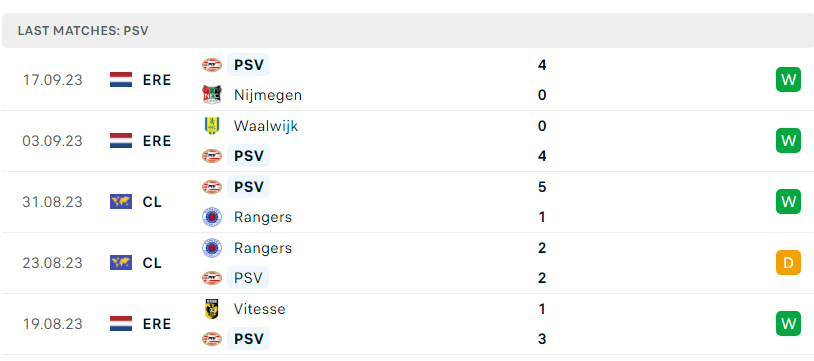Open the Waalwijk team link

(x=266, y=126)
